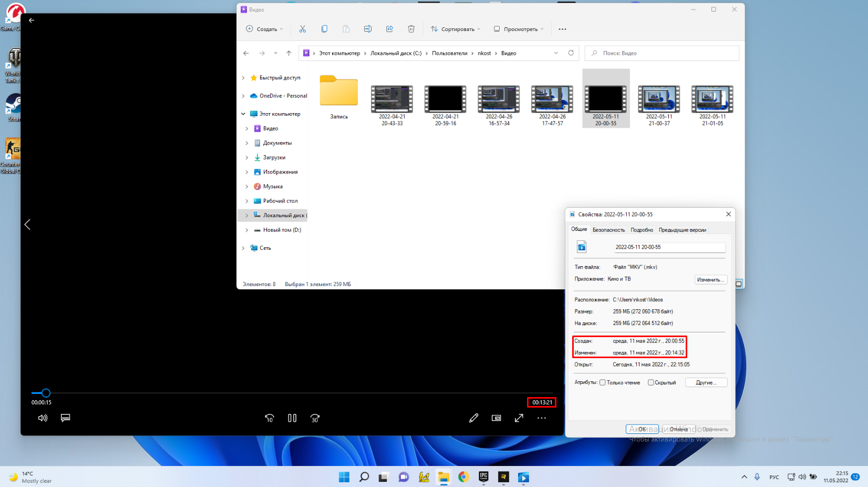Open Google Chrome from the taskbar
This screenshot has height=487, width=868.
[463, 477]
